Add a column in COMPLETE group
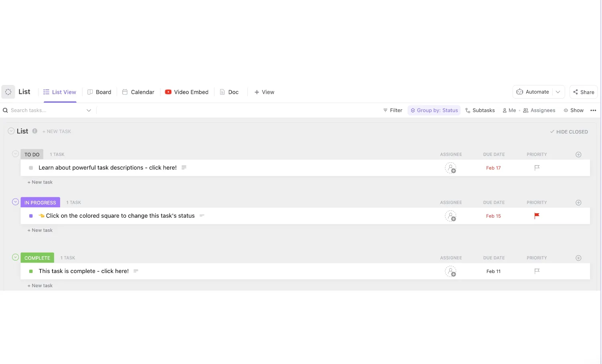This screenshot has width=602, height=364. [578, 258]
